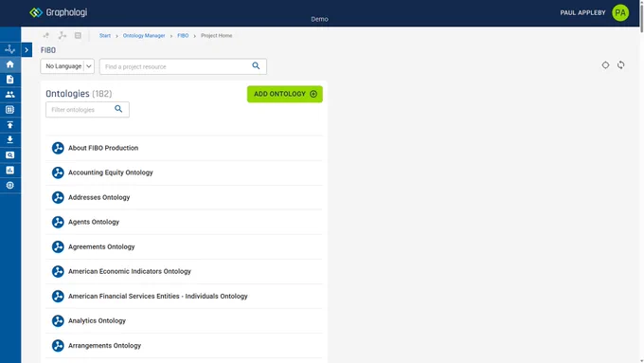Click the download icon in sidebar
The image size is (644, 363).
[x=9, y=139]
